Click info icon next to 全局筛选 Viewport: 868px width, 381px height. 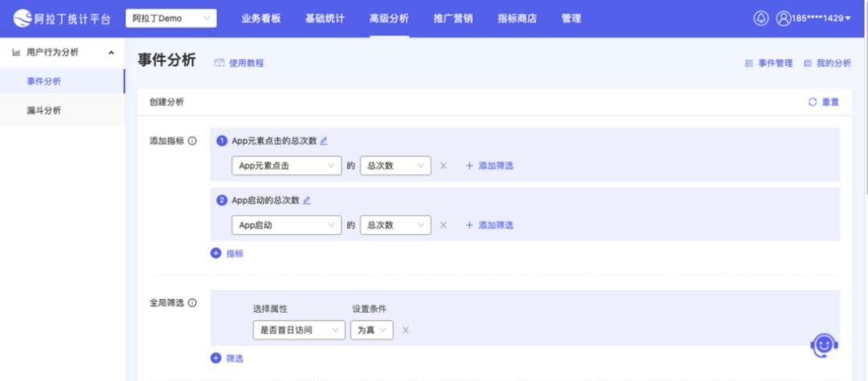point(192,303)
